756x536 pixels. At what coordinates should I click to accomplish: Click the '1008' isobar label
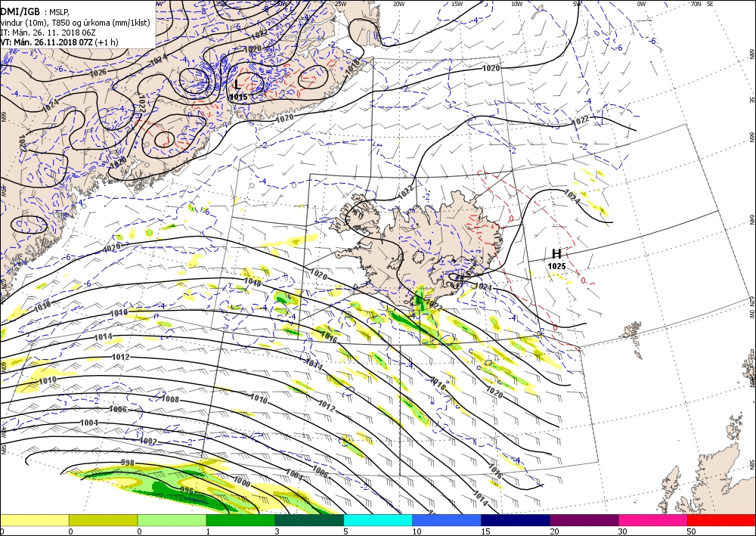coord(170,399)
